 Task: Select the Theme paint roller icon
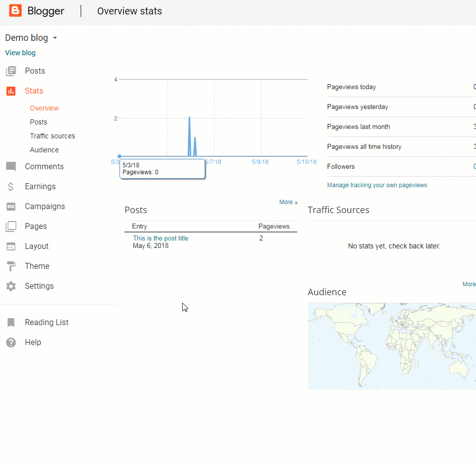coord(11,266)
